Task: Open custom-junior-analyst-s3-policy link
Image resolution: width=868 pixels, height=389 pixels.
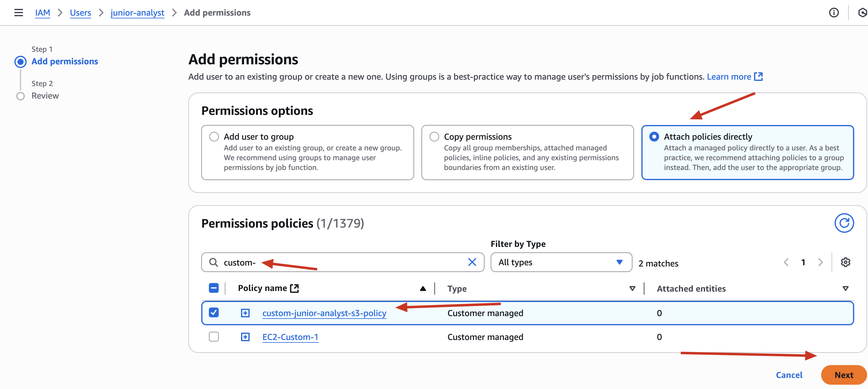Action: pyautogui.click(x=324, y=313)
